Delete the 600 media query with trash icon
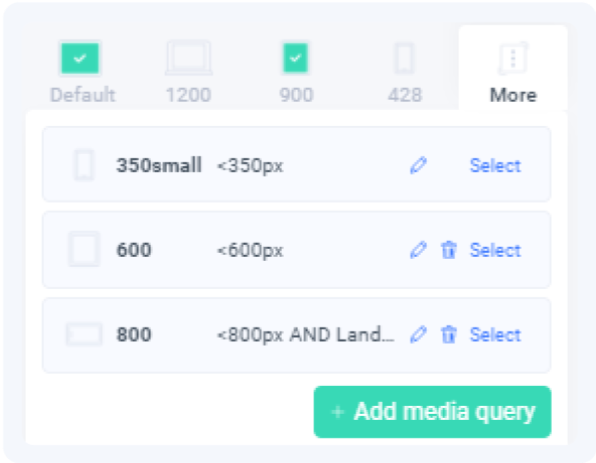This screenshot has width=596, height=463. pyautogui.click(x=449, y=250)
